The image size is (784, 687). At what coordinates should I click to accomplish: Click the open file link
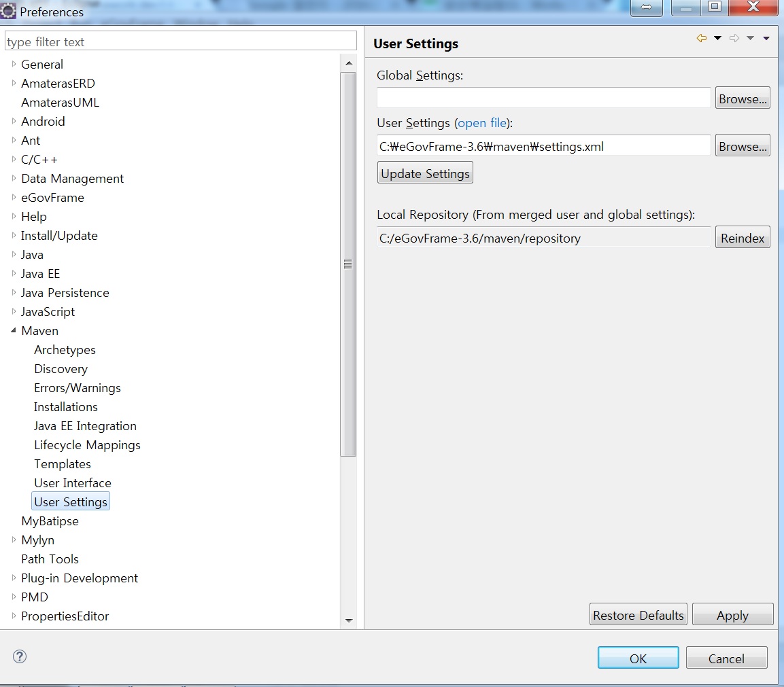[x=481, y=123]
